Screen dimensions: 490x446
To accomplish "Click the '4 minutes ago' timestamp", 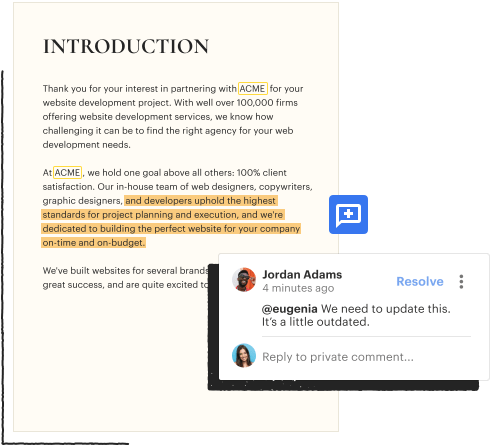I will (298, 288).
